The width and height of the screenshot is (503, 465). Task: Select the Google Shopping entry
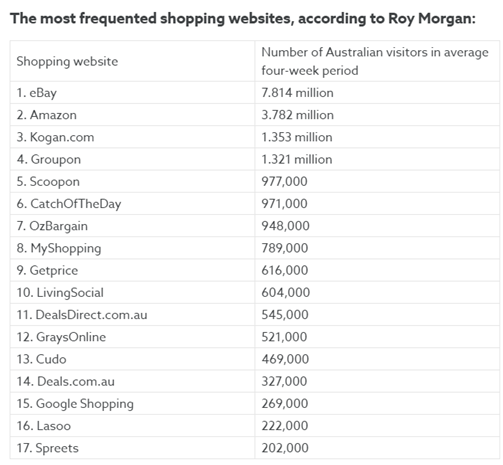(75, 404)
